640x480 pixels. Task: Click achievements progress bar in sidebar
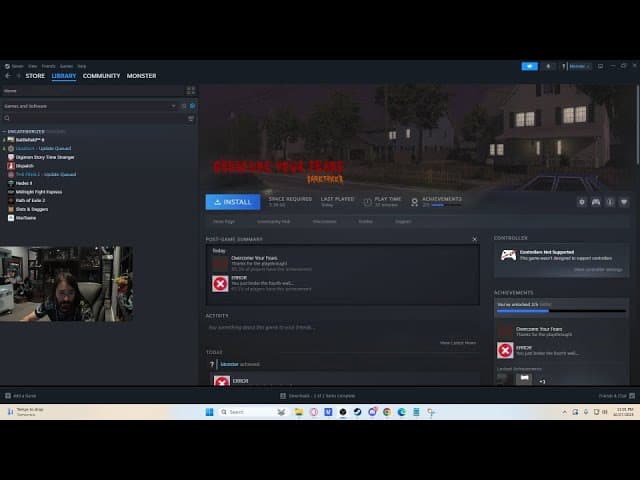pyautogui.click(x=561, y=311)
